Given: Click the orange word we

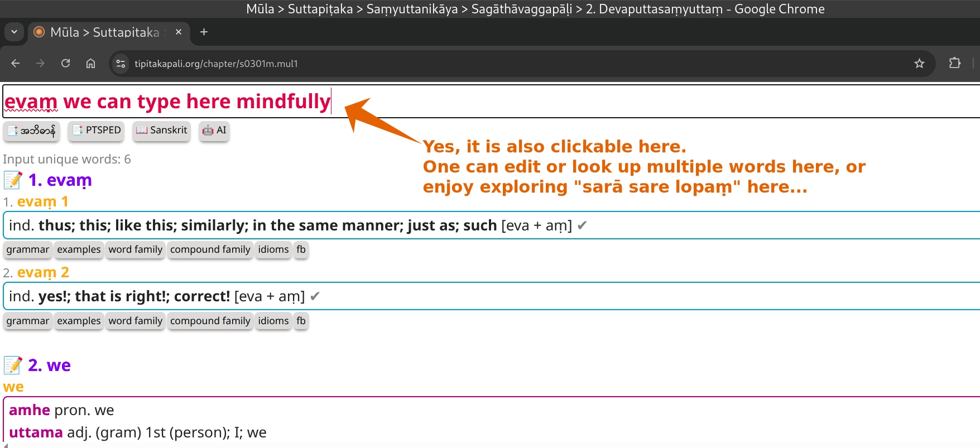Looking at the screenshot, I should coord(13,387).
